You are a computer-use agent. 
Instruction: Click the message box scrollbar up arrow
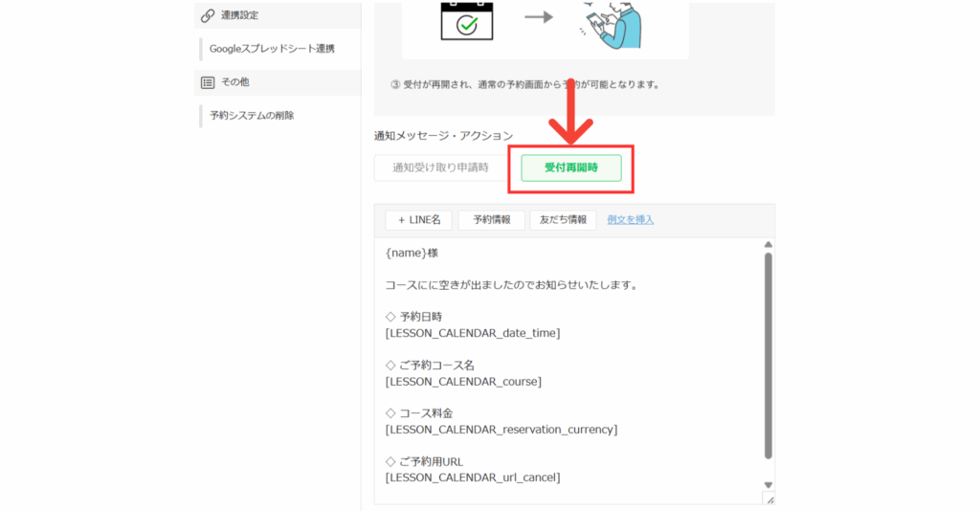pyautogui.click(x=768, y=245)
